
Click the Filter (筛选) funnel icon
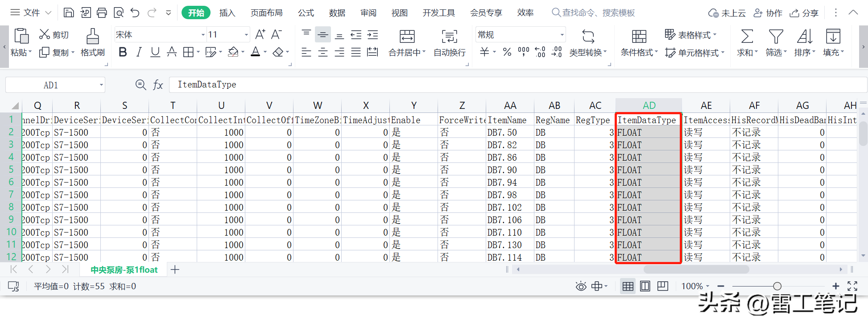click(x=776, y=37)
